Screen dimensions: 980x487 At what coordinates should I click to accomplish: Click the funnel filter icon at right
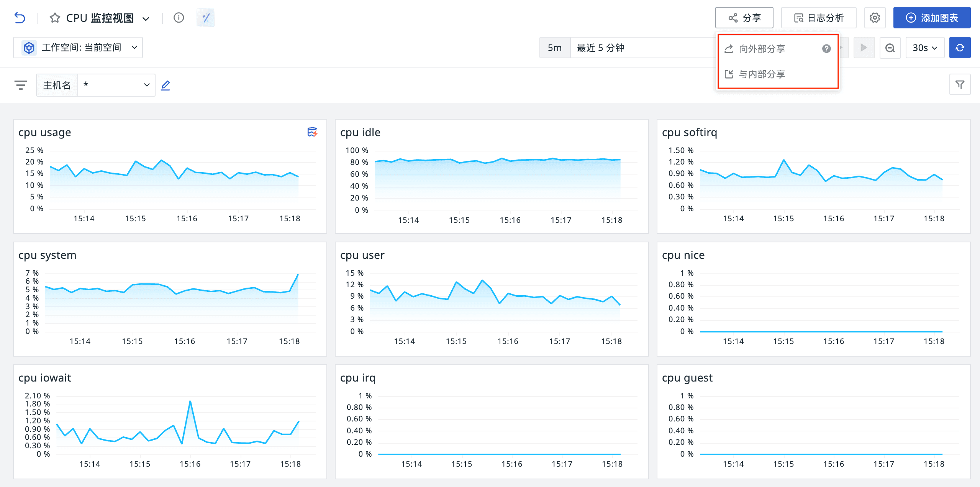tap(960, 85)
